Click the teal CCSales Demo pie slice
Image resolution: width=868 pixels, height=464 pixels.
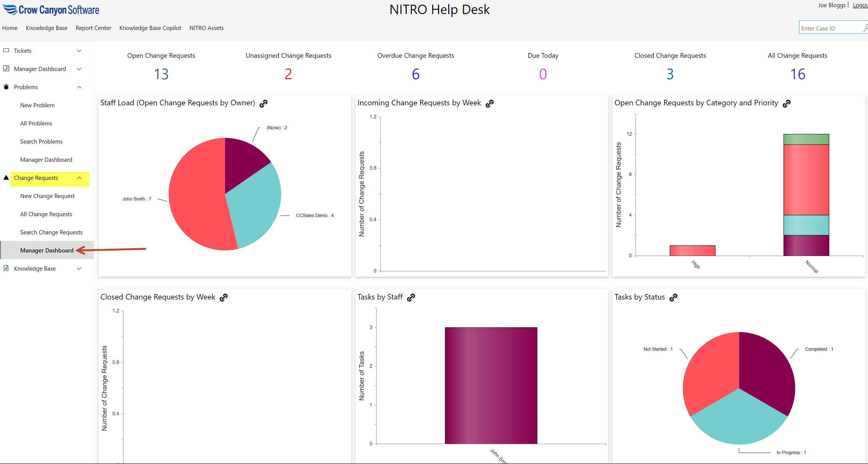click(256, 206)
